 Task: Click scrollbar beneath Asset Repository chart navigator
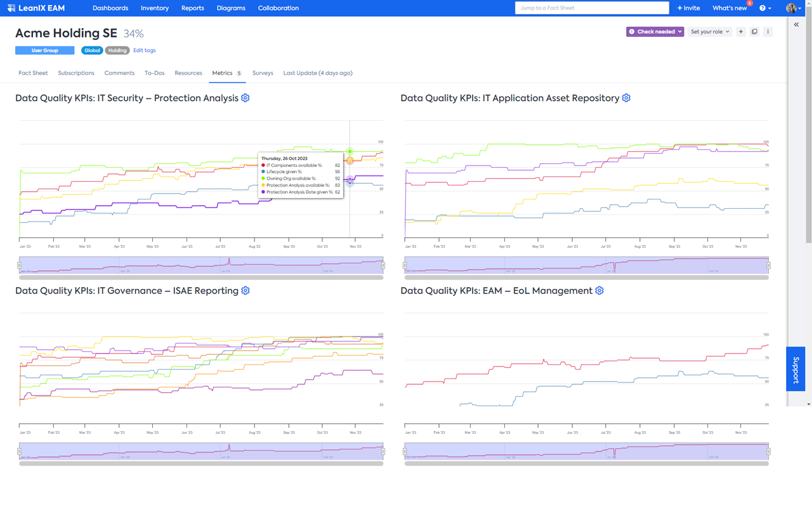(586, 277)
